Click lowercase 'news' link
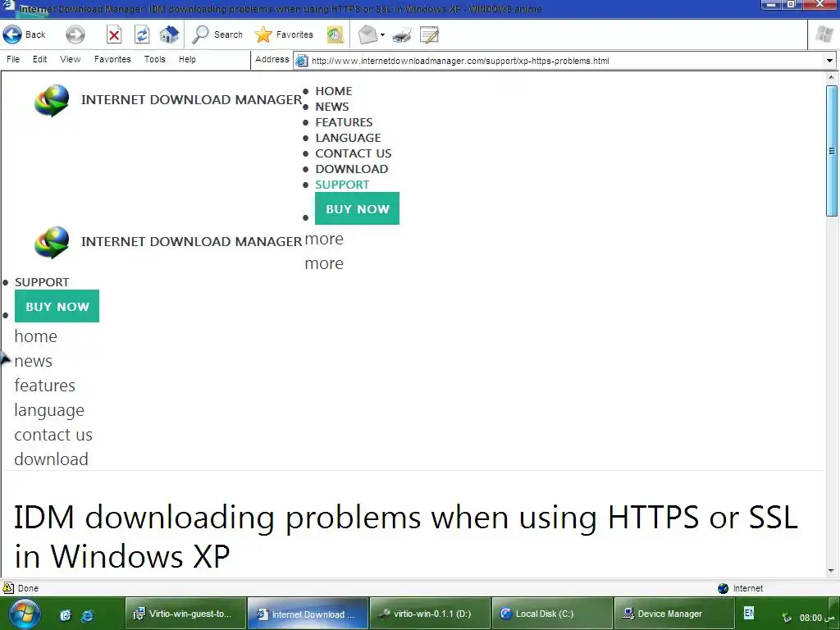840x630 pixels. (33, 361)
